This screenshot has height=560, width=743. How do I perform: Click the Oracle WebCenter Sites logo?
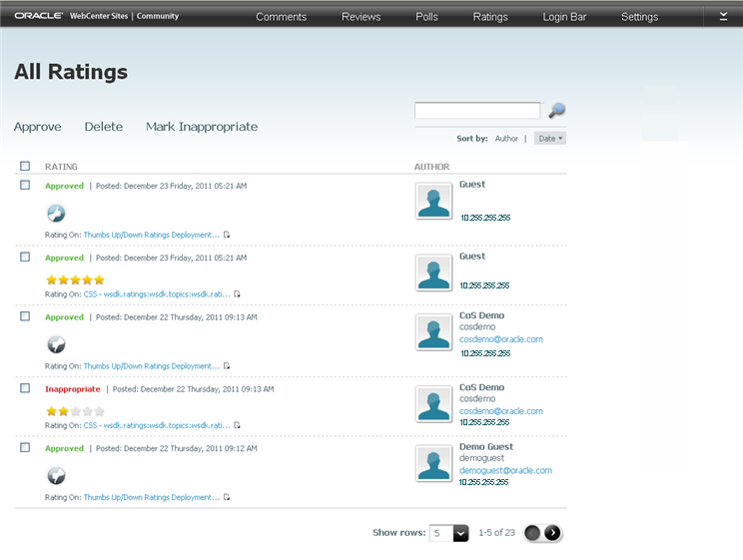97,16
